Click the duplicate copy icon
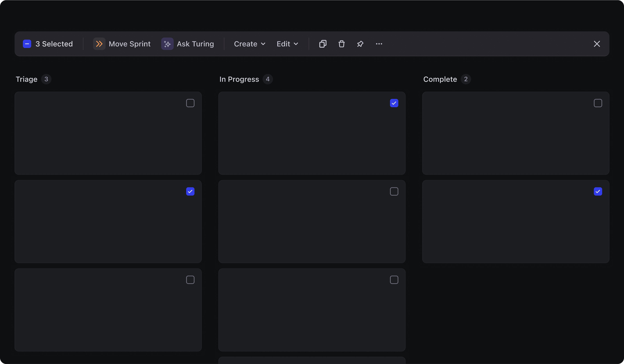The width and height of the screenshot is (624, 364). pos(323,44)
